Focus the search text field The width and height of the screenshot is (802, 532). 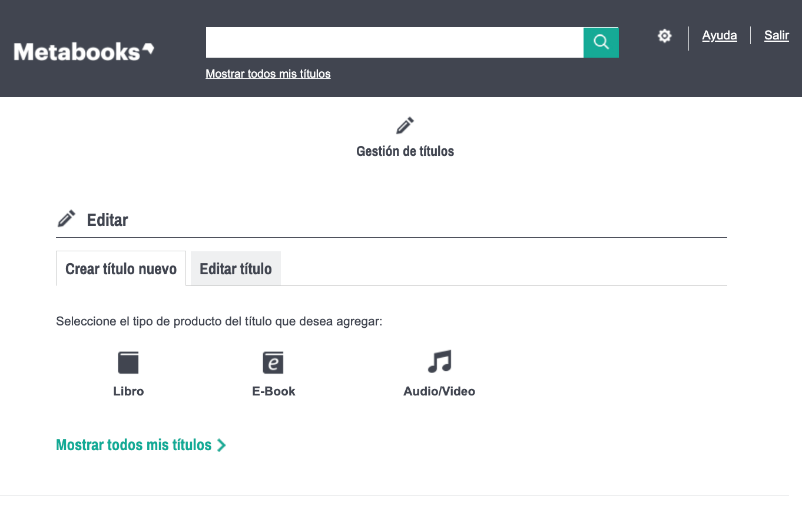(x=395, y=42)
